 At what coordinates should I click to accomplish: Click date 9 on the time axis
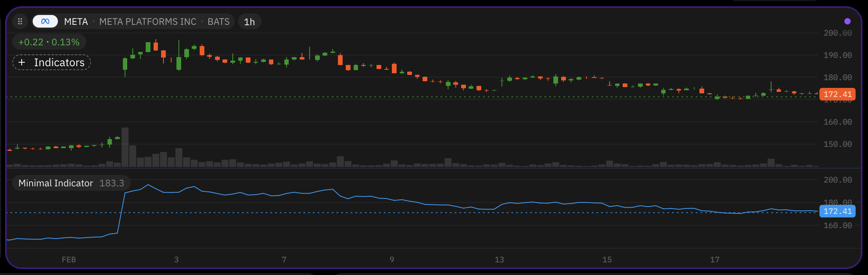[392, 260]
